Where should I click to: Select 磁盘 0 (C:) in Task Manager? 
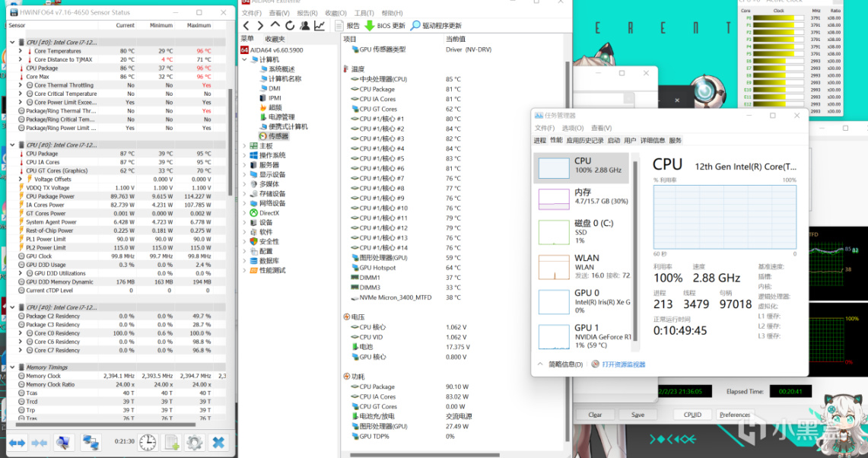(x=582, y=231)
